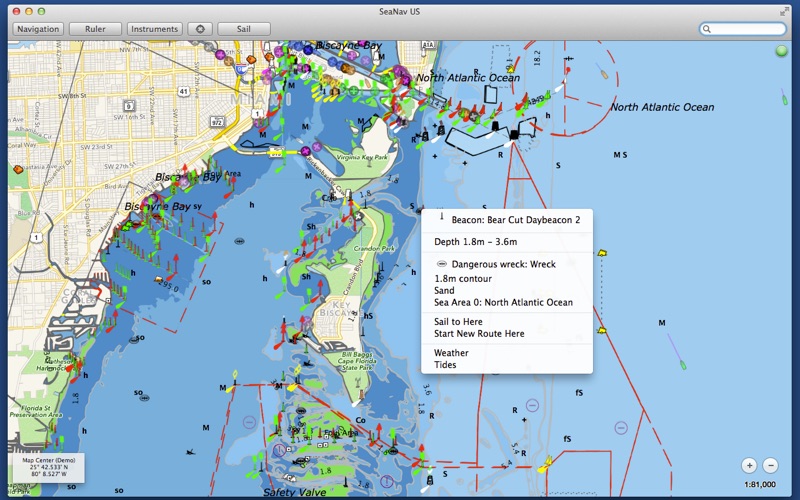Select the dangerous wreck icon in popup
The height and width of the screenshot is (500, 800).
[x=442, y=264]
